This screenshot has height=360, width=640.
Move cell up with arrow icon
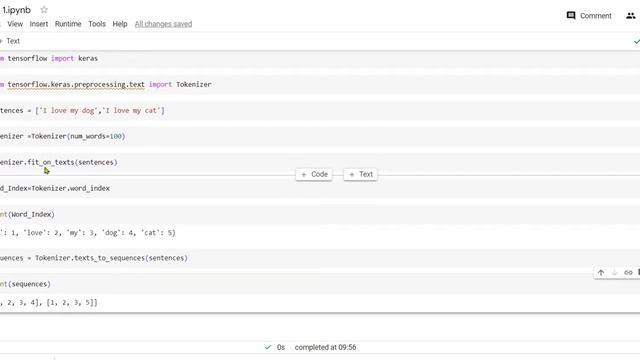click(601, 273)
